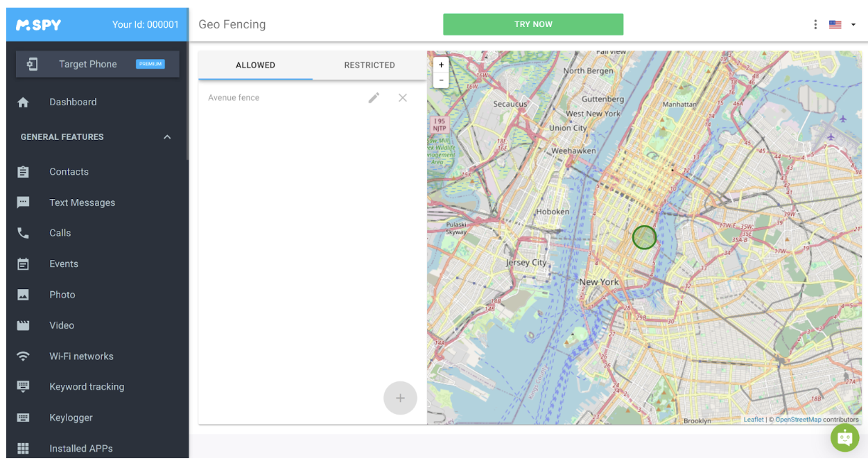Screen dimensions: 868x470
Task: Click the mSpy logo
Action: click(x=38, y=24)
